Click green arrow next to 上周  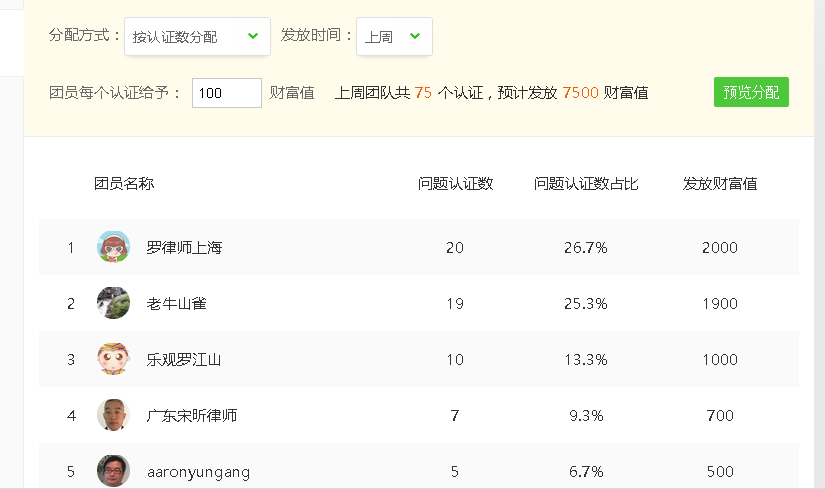coord(415,36)
